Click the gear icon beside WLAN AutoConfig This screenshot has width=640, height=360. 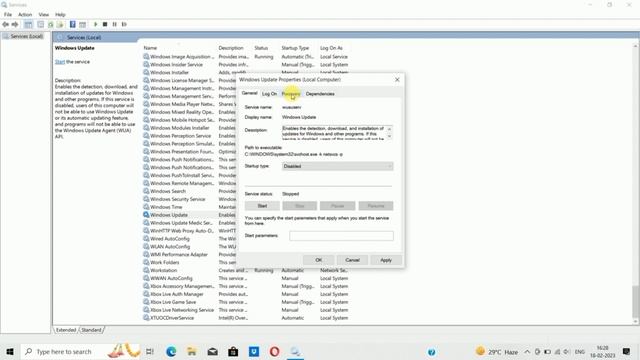coord(146,247)
